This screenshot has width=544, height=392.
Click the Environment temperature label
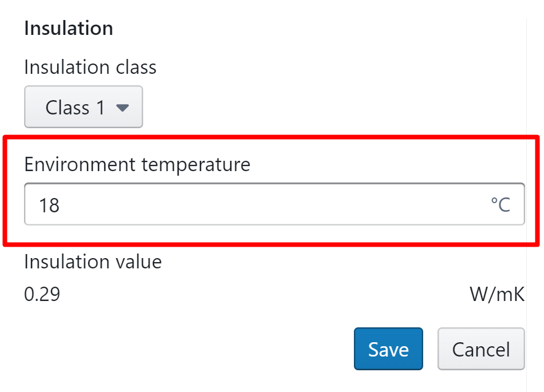pos(137,165)
